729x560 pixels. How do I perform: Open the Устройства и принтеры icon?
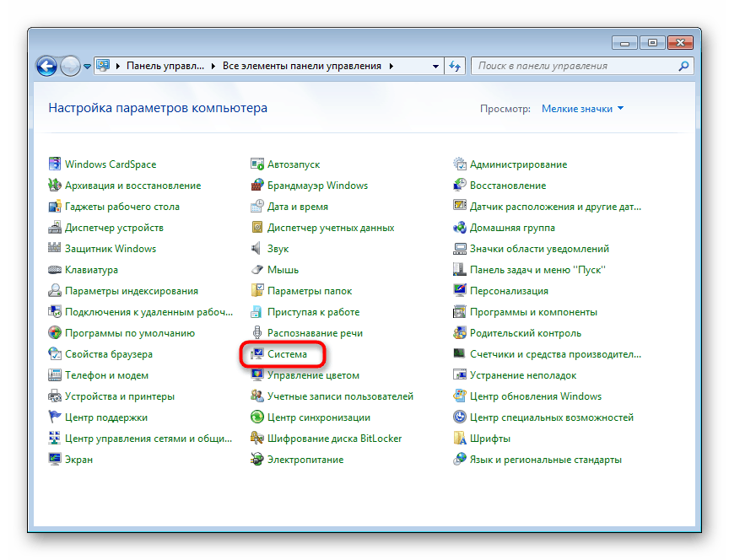(x=54, y=396)
